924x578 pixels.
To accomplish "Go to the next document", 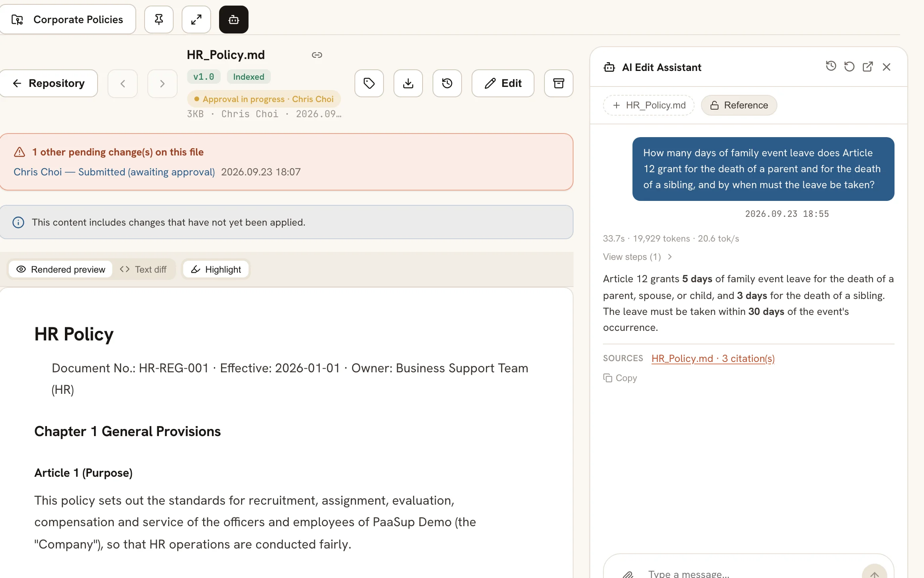I will tap(162, 84).
